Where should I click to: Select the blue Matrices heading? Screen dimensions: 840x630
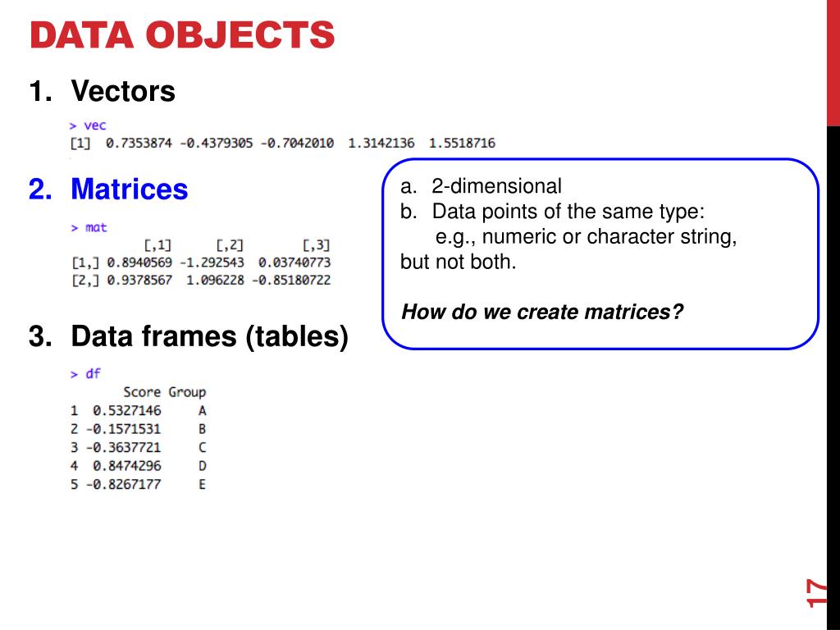(x=129, y=189)
